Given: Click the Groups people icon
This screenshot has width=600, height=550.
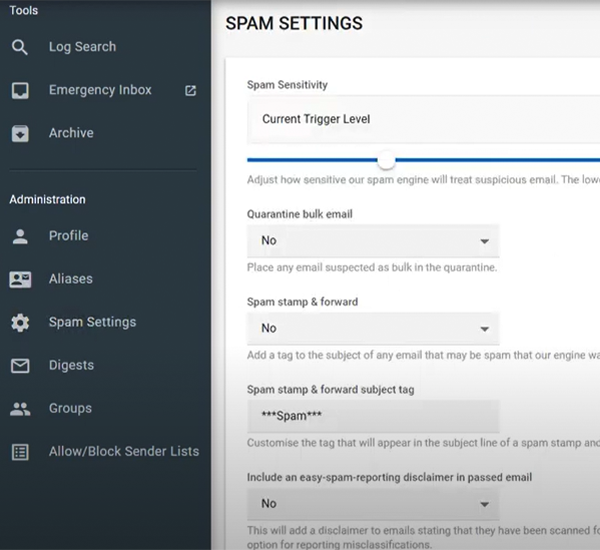Looking at the screenshot, I should [20, 409].
